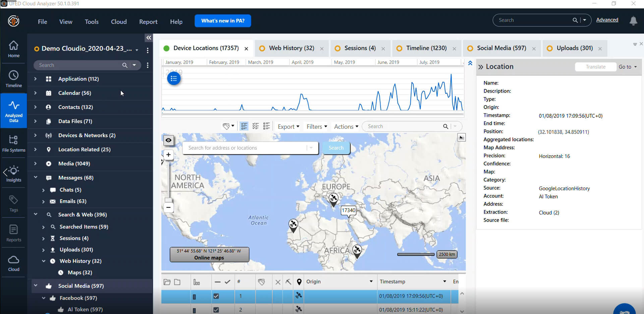The width and height of the screenshot is (644, 314).
Task: Click the table vertical scroll down arrow
Action: click(462, 311)
